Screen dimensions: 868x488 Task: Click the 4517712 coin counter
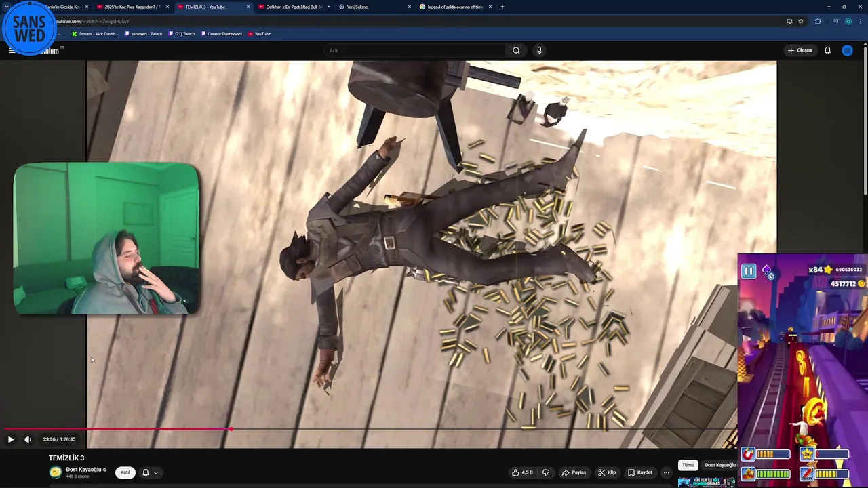(847, 284)
